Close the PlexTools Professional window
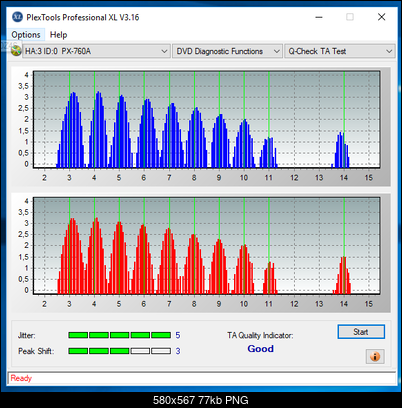This screenshot has height=408, width=402. (x=381, y=17)
